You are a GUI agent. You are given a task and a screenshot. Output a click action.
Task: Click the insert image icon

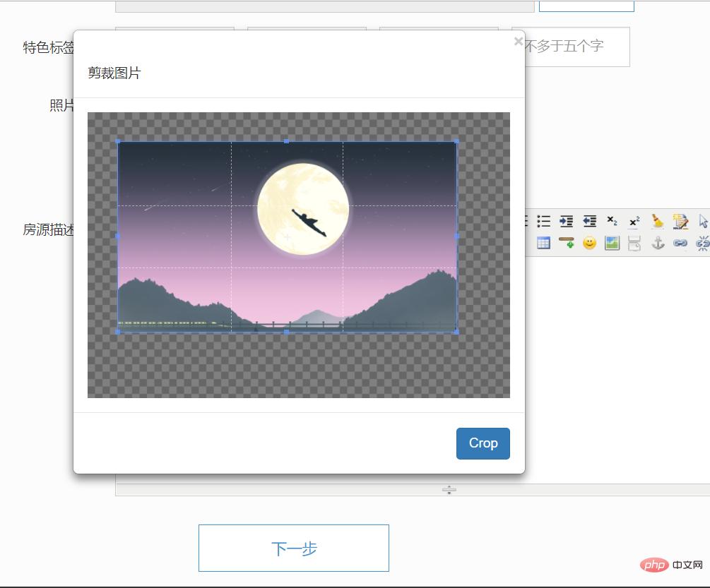[612, 242]
